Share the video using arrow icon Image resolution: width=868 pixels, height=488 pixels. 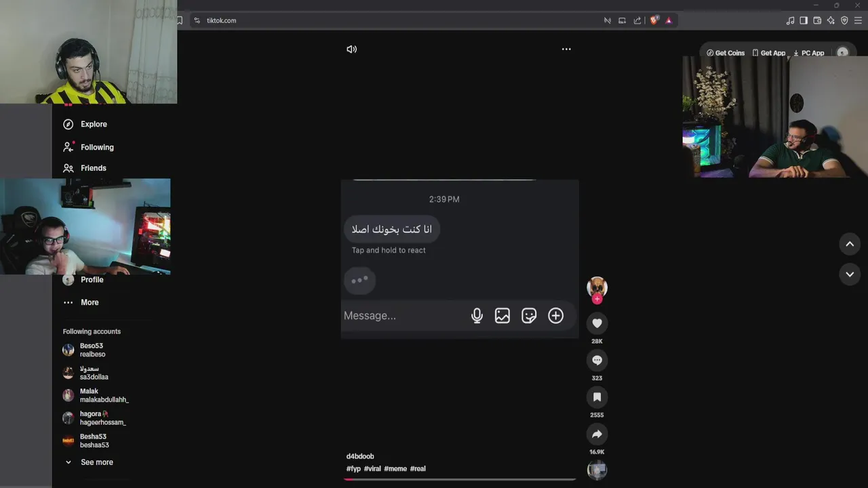tap(597, 434)
